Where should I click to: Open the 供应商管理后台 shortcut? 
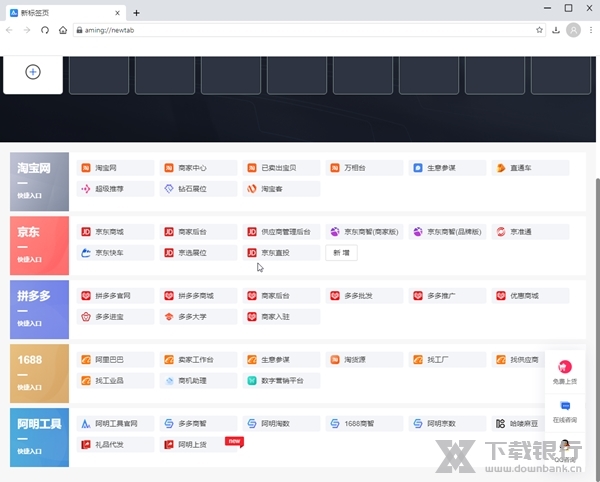click(281, 232)
